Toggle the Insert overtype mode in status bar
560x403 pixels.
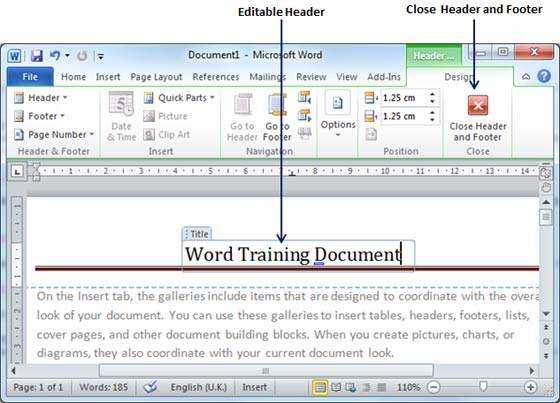tap(254, 387)
